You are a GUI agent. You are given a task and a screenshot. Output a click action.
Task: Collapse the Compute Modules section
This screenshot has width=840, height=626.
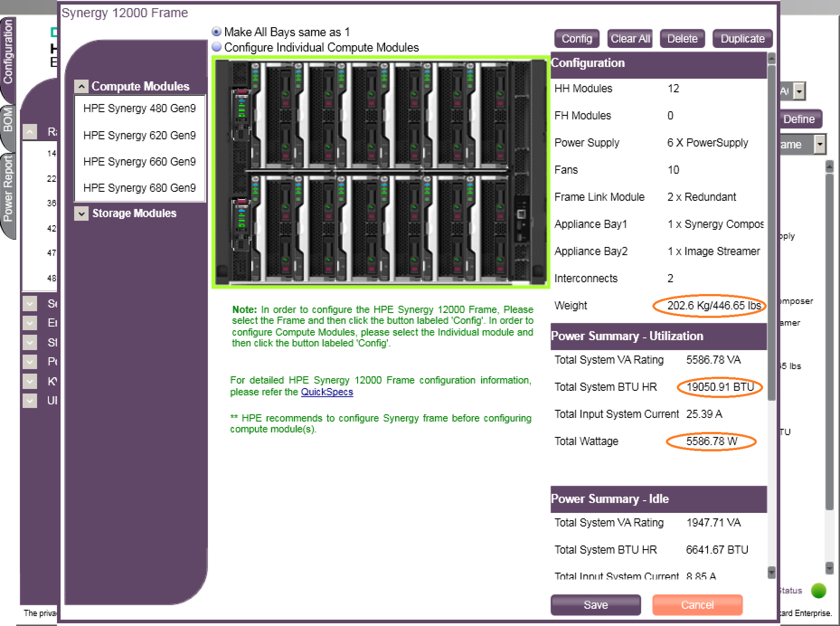point(81,86)
